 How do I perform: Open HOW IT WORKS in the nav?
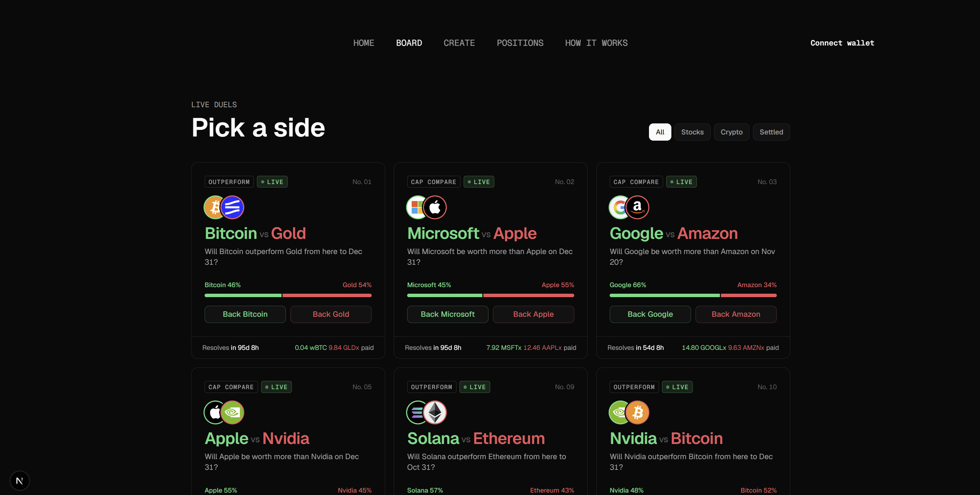click(x=596, y=43)
